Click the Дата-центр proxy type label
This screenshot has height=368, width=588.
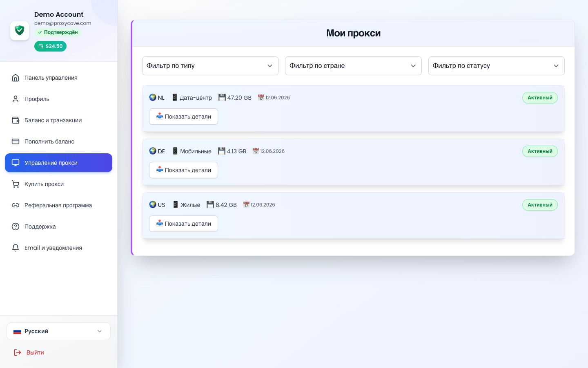(x=196, y=98)
